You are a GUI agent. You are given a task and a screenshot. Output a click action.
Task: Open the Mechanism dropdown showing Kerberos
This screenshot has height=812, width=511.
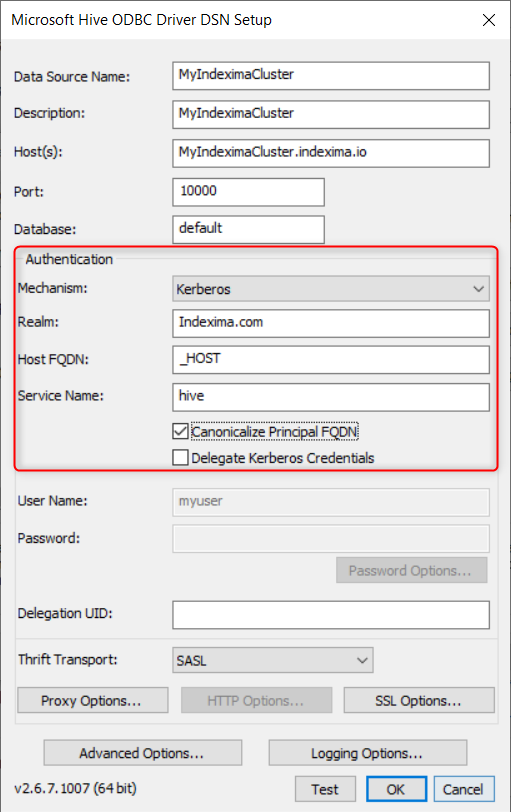(x=331, y=289)
